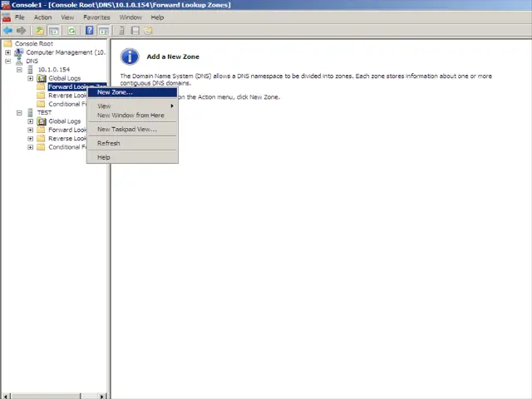Click the server tower toolbar icon
The width and height of the screenshot is (532, 399).
tap(121, 31)
